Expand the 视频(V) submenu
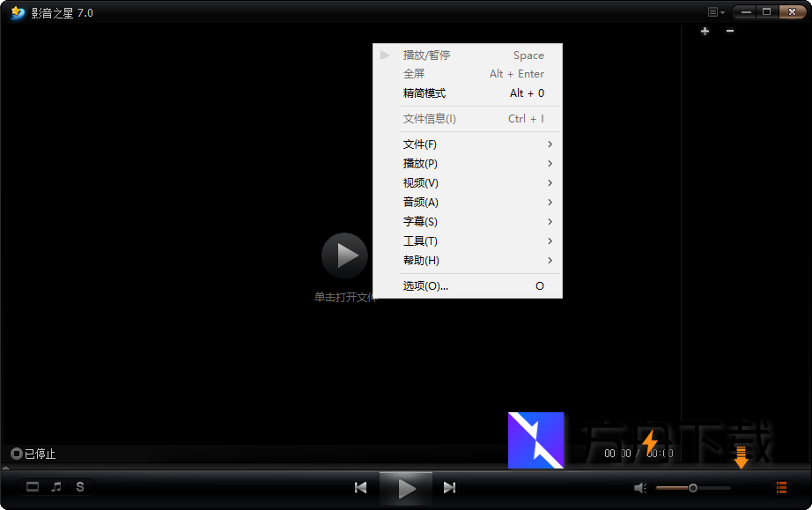Viewport: 812px width, 510px height. pyautogui.click(x=420, y=182)
